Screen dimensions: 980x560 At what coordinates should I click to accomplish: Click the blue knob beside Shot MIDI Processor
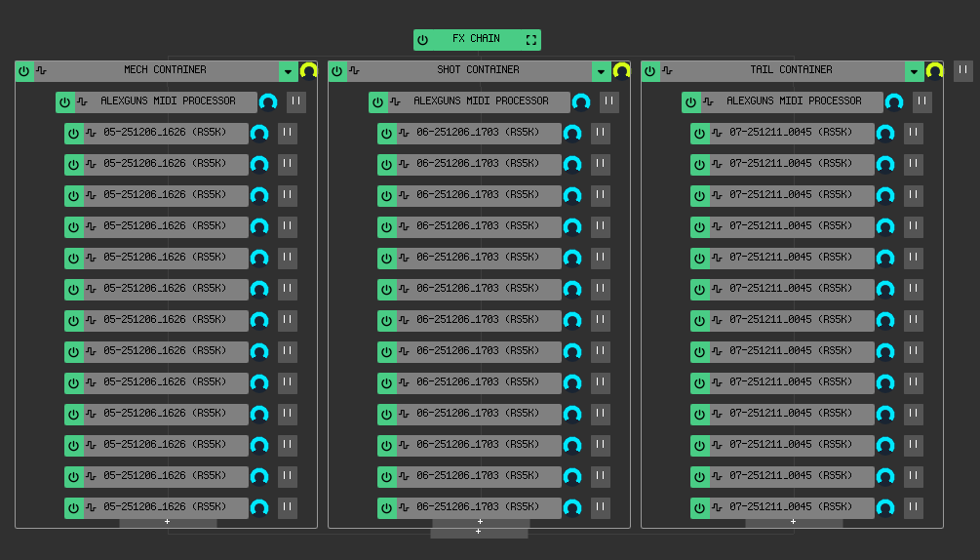[x=581, y=102]
